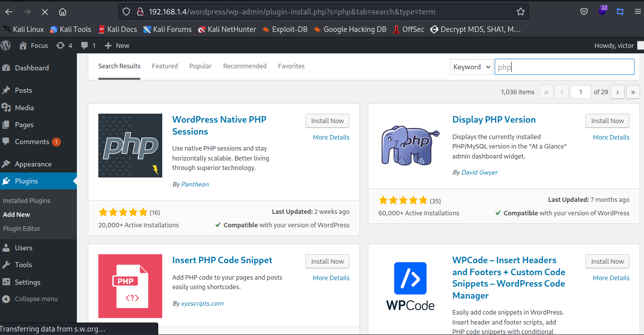Click New in the admin bar

tap(117, 45)
